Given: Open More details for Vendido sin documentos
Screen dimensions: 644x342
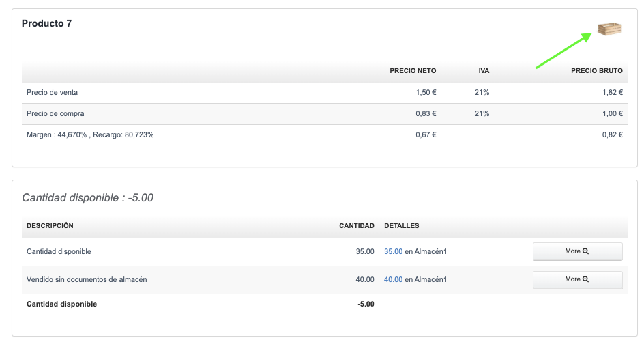Looking at the screenshot, I should tap(577, 279).
